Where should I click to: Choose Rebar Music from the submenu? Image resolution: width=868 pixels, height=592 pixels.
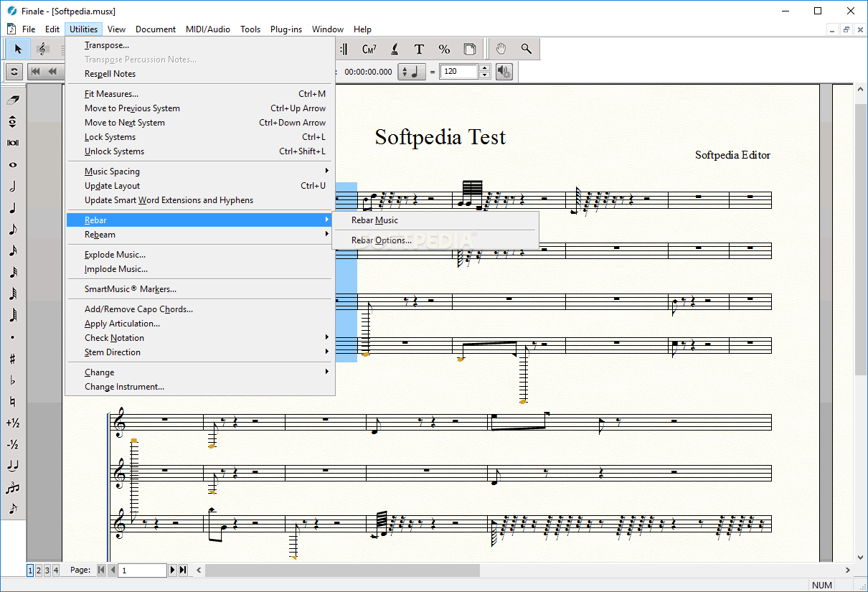point(435,220)
